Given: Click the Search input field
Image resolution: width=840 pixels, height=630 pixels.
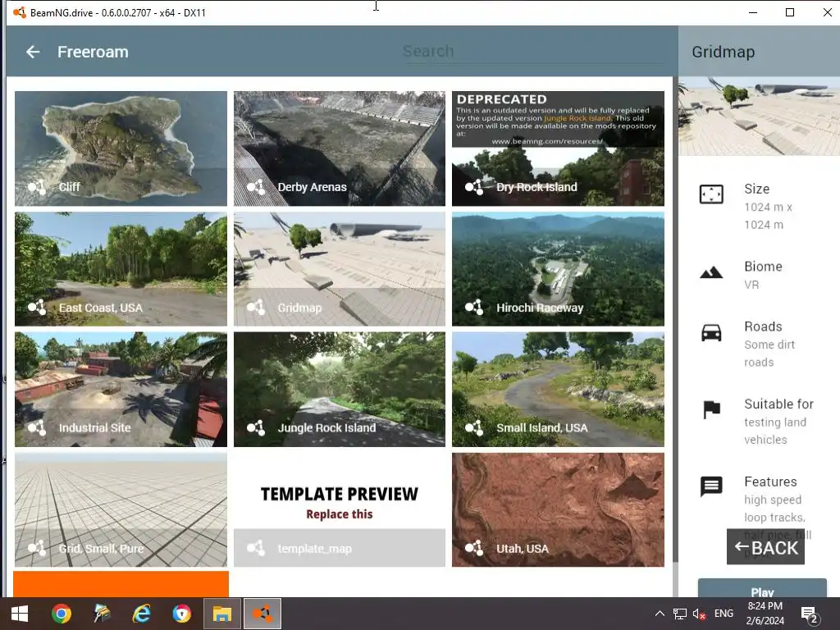Looking at the screenshot, I should pyautogui.click(x=533, y=52).
